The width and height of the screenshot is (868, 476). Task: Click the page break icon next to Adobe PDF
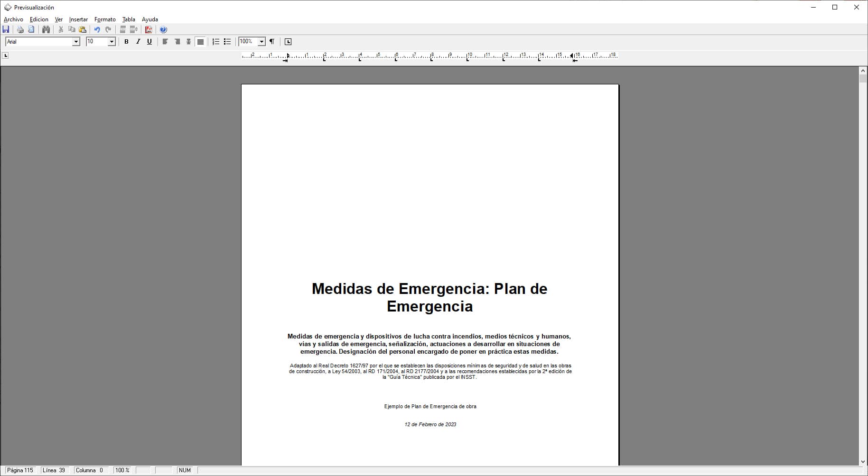(134, 29)
